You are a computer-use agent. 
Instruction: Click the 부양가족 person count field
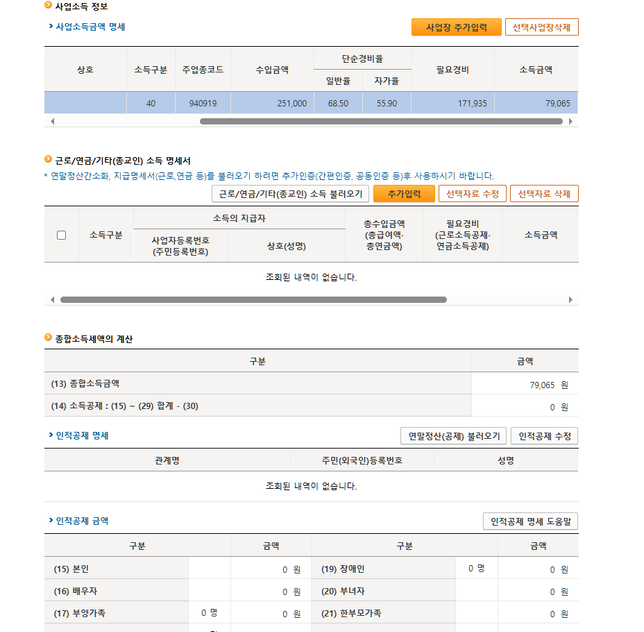[208, 613]
